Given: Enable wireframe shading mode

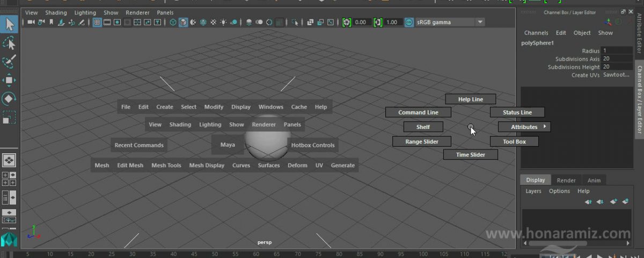Looking at the screenshot, I should coord(173,22).
